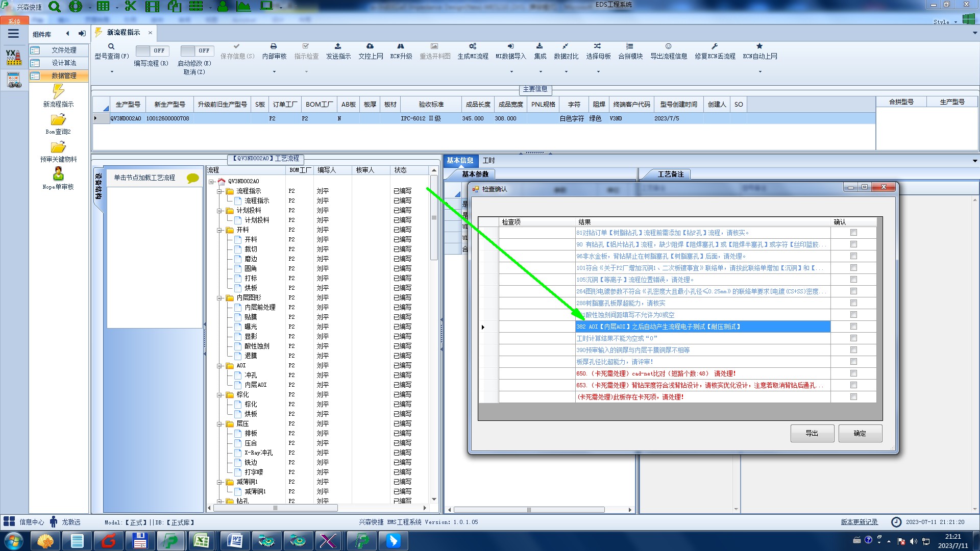
Task: Click the 集成 download icon
Action: [540, 46]
